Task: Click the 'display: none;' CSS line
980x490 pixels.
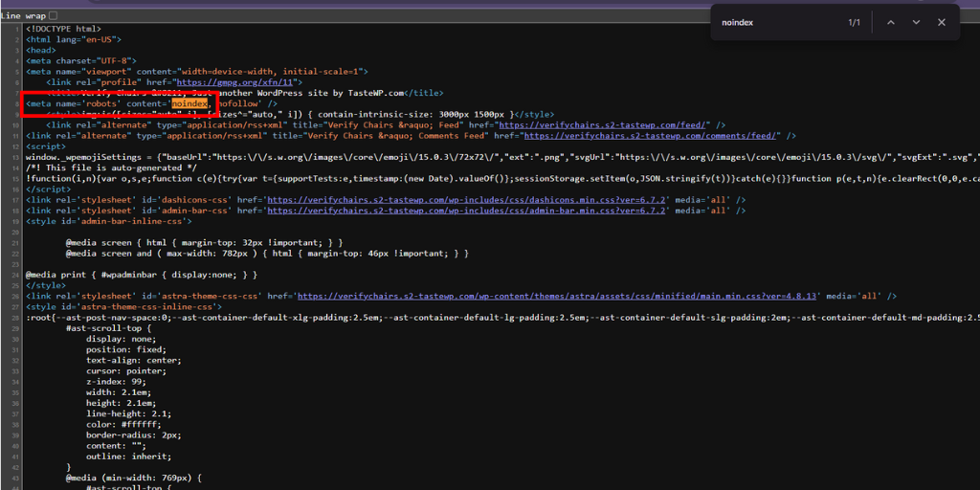Action: pos(120,339)
